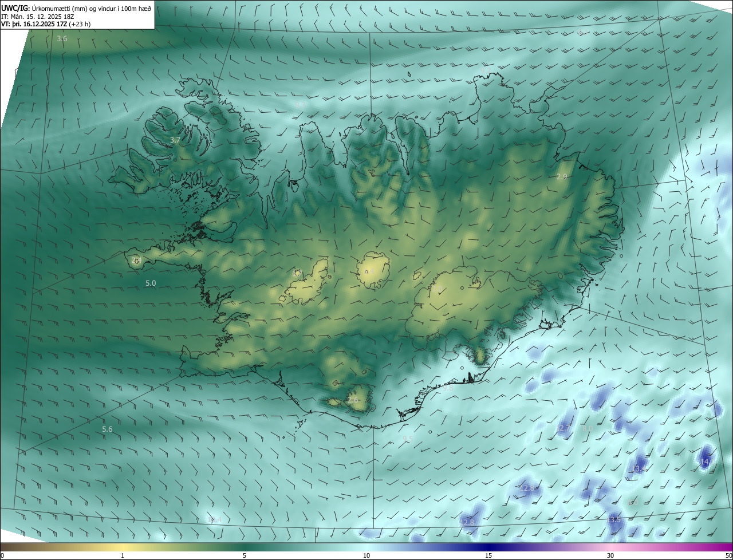Click the 5.6 value label in the southwest ocean
Image resolution: width=733 pixels, height=560 pixels.
pos(107,429)
